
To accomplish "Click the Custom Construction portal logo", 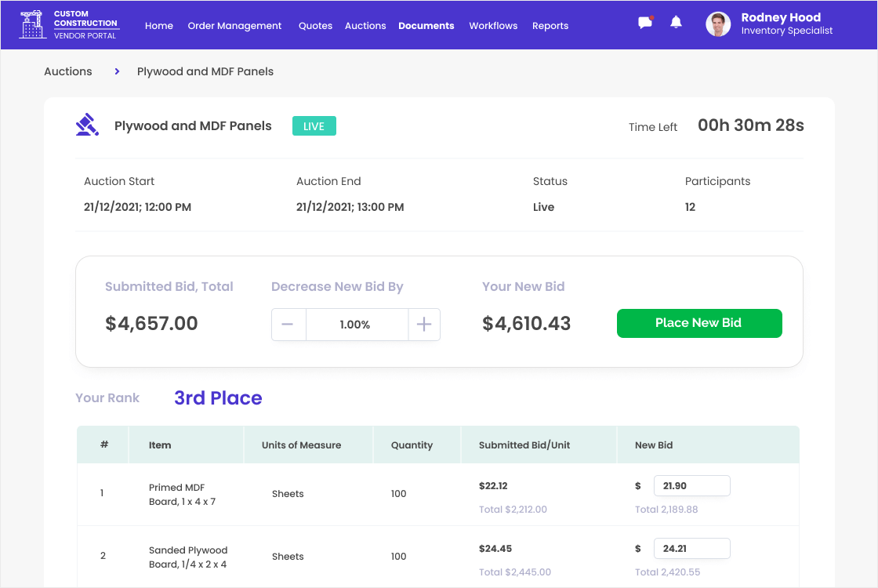I will point(69,25).
